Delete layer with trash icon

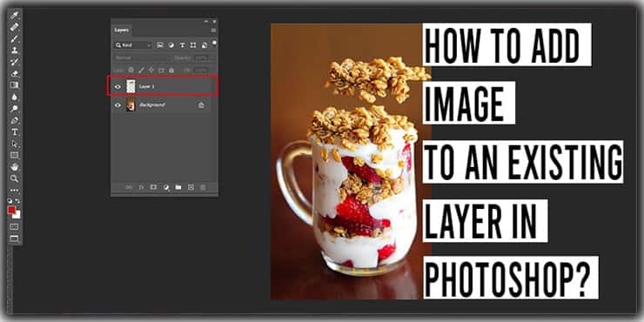click(203, 187)
